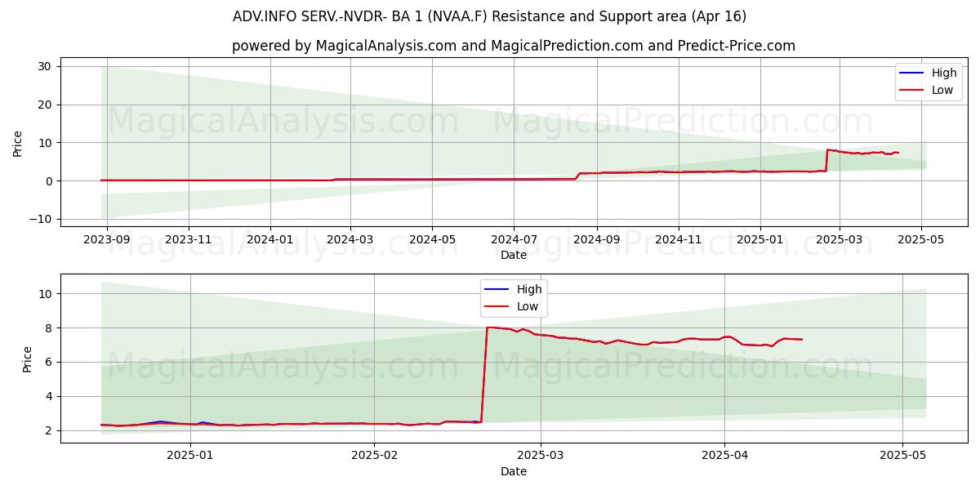980x490 pixels.
Task: Click the '30' price tick on the upper chart
Action: coord(45,66)
